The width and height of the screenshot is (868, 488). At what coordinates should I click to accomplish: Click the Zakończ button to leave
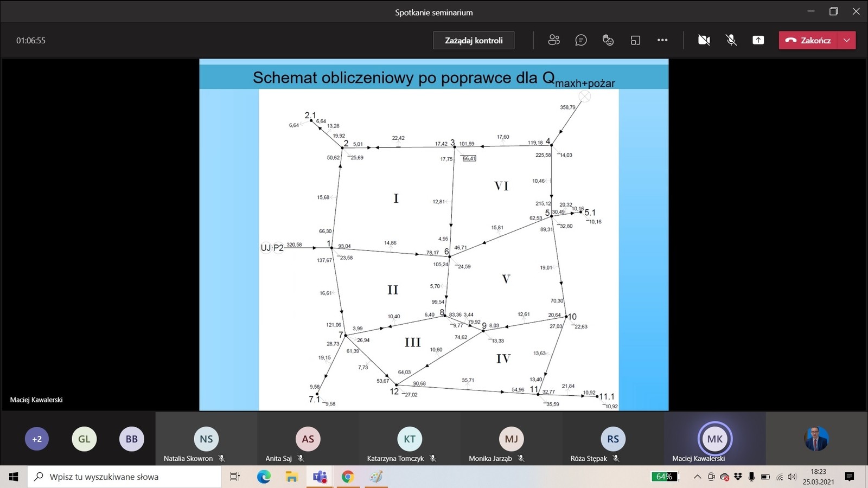808,40
